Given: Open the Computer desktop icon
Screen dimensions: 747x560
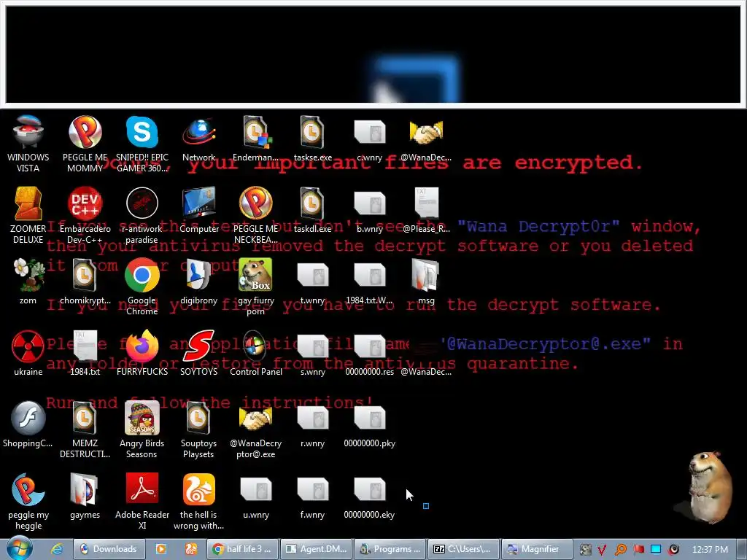Looking at the screenshot, I should pos(198,211).
